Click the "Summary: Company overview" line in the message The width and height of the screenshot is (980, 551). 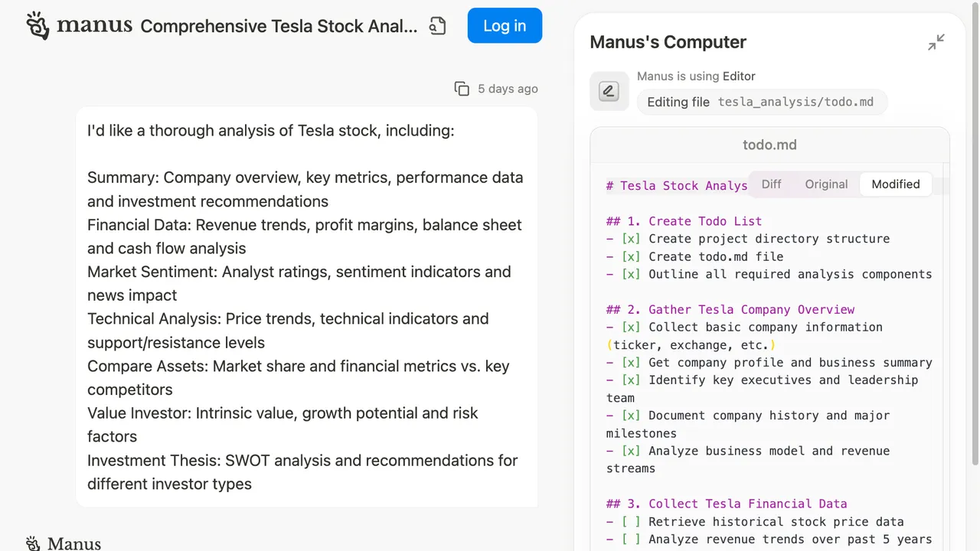click(305, 178)
